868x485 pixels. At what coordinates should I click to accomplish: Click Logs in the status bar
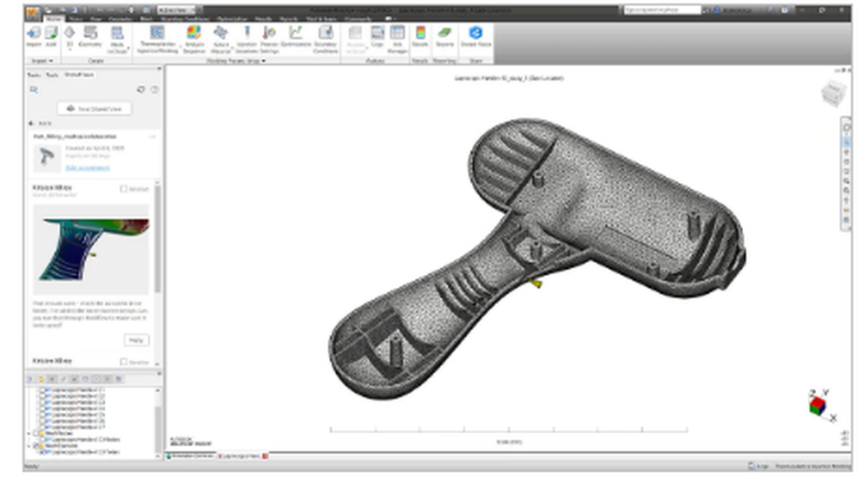759,467
